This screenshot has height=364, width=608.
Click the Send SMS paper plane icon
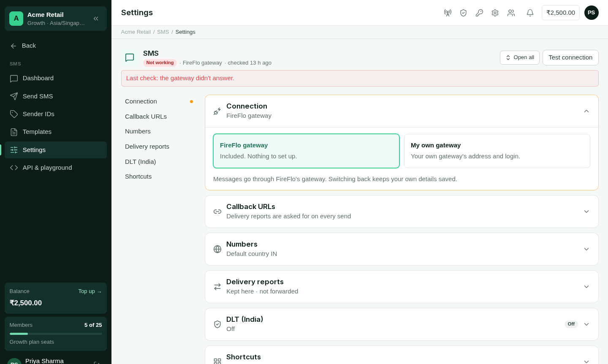point(14,96)
